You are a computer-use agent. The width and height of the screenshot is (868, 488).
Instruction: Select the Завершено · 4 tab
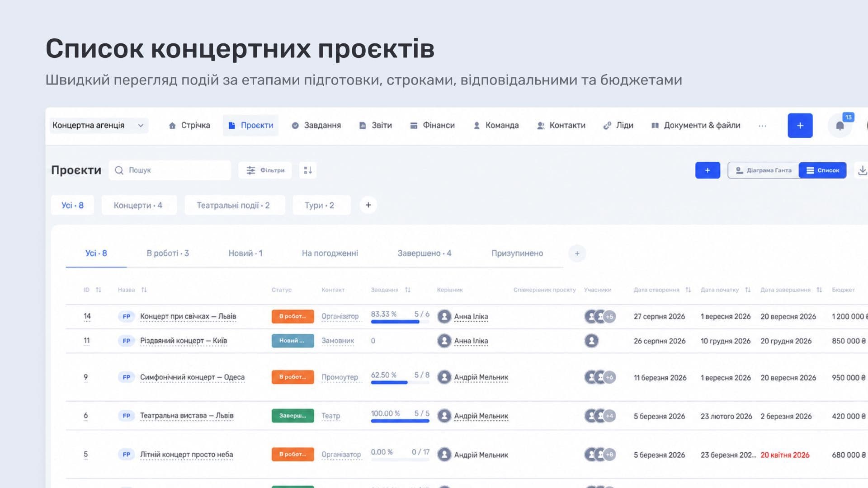(x=425, y=253)
